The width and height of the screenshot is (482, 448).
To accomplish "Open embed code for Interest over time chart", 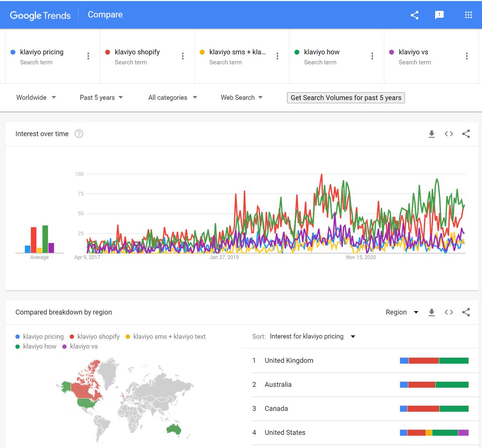I will (449, 134).
